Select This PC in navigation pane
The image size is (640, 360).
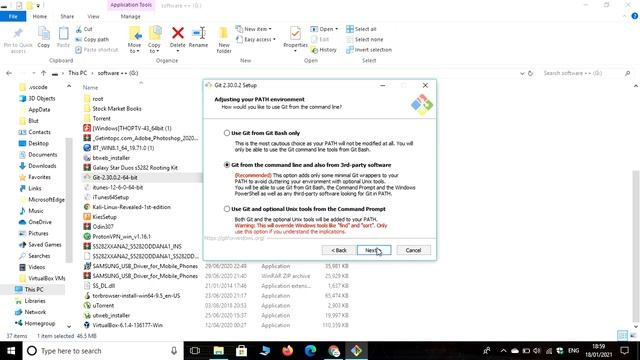click(34, 289)
